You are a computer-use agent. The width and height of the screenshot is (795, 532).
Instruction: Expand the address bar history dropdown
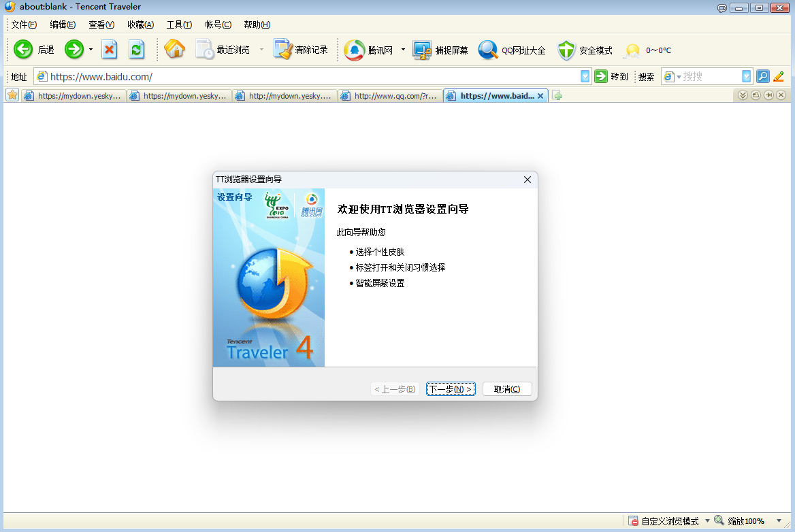tap(585, 76)
